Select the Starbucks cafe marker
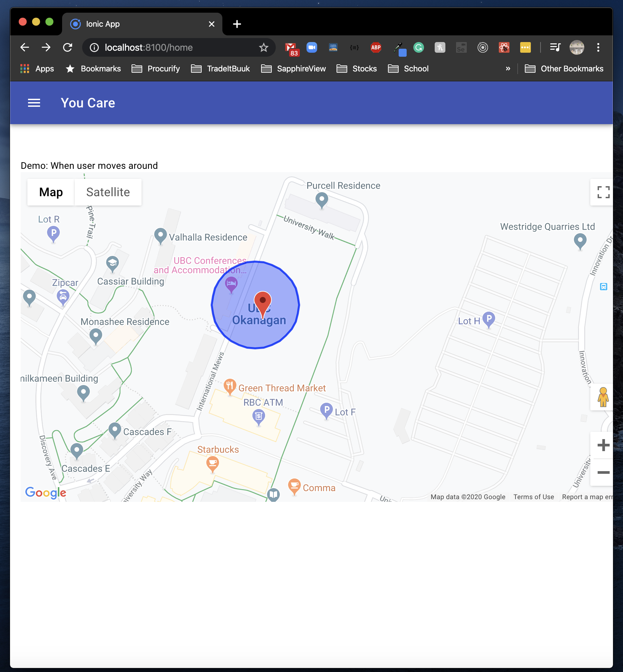 point(212,464)
